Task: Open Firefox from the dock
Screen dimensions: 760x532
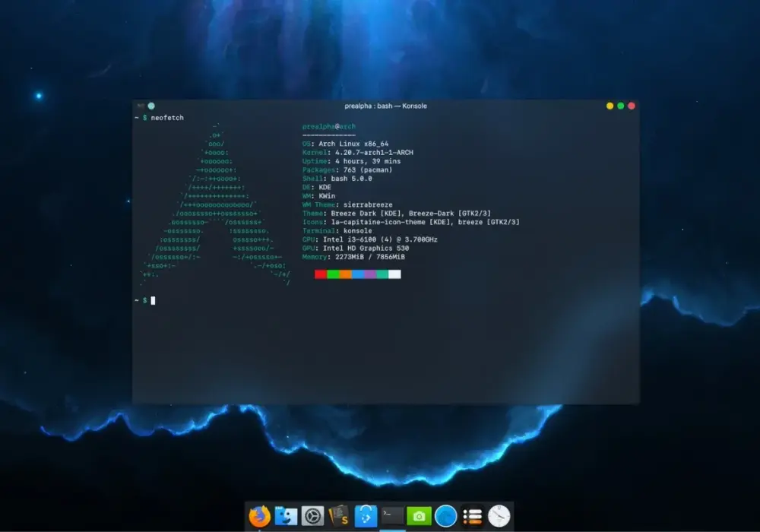Action: coord(260,516)
